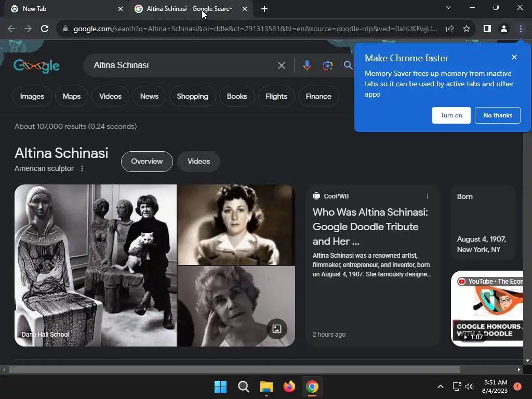The image size is (532, 399).
Task: Click the Born info card
Action: [483, 222]
